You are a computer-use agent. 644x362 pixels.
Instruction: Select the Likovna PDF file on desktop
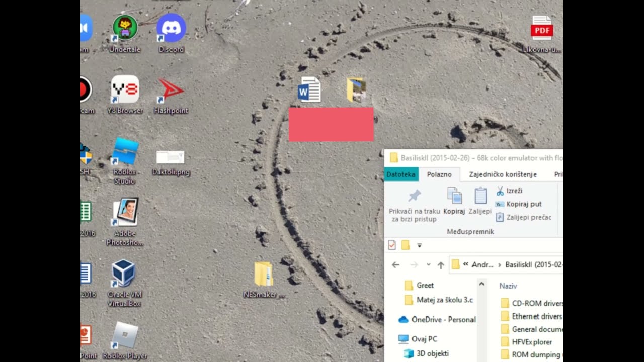pos(542,34)
